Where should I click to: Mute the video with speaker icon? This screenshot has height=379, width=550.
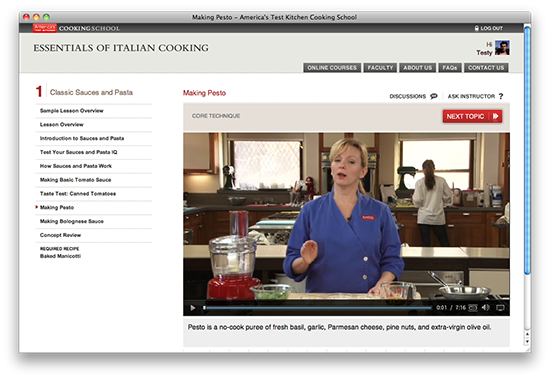click(485, 308)
